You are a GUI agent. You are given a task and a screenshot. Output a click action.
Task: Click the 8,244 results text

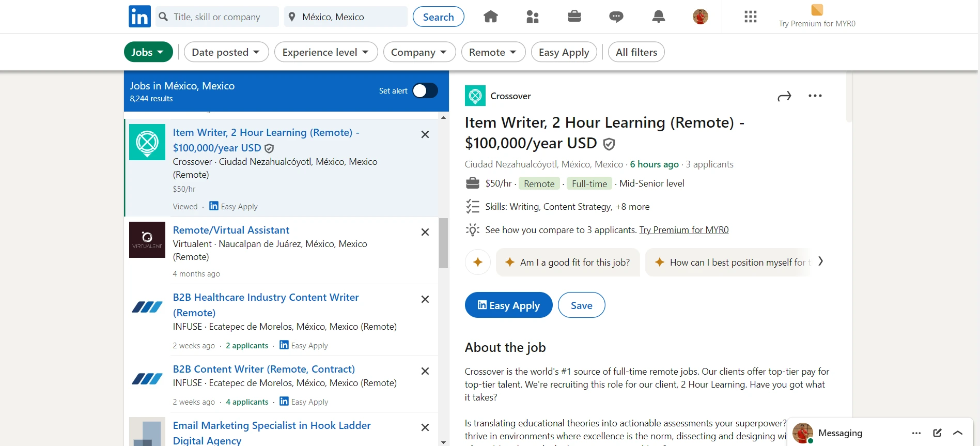click(151, 99)
